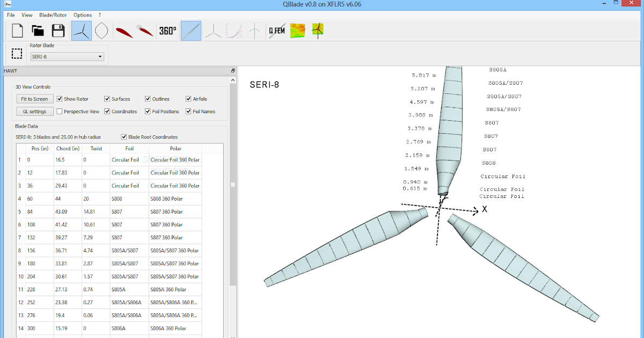
Task: Open the View menu
Action: coord(27,15)
